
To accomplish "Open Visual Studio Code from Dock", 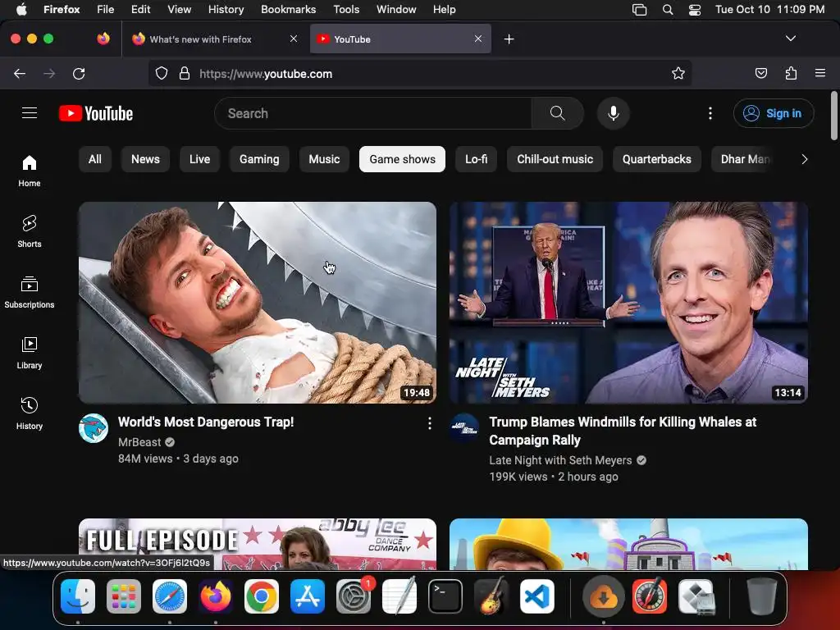I will coord(537,596).
